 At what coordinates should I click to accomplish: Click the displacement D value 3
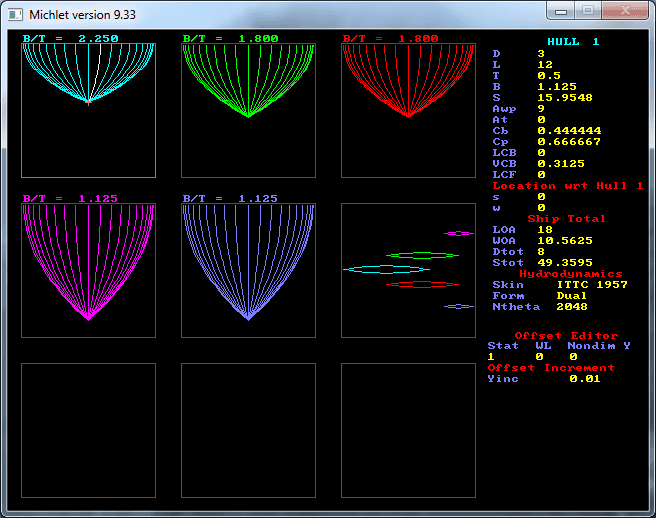tap(541, 54)
